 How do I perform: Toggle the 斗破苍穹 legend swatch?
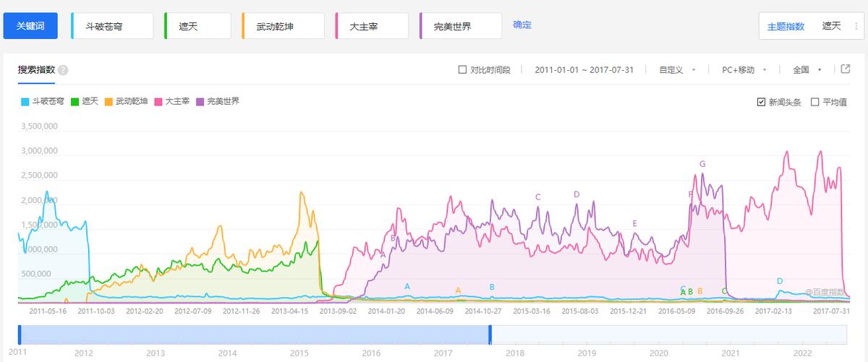25,102
